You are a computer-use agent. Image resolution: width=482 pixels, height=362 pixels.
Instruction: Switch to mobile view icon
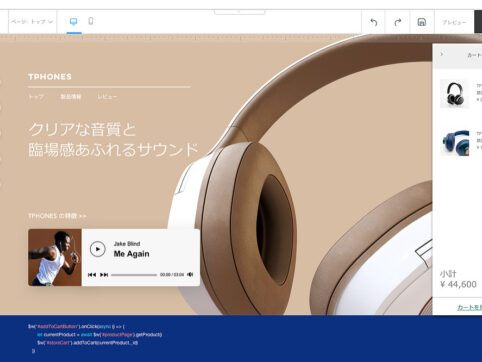point(91,21)
